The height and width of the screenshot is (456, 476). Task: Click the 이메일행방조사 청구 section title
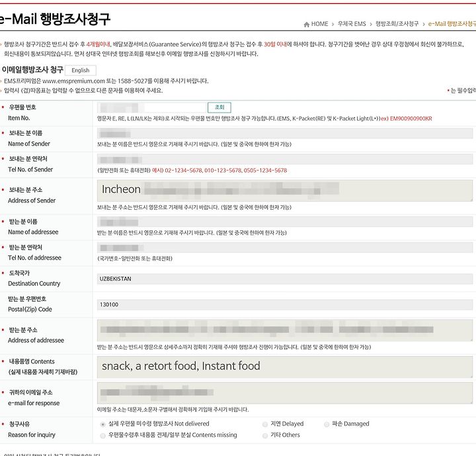click(x=32, y=69)
